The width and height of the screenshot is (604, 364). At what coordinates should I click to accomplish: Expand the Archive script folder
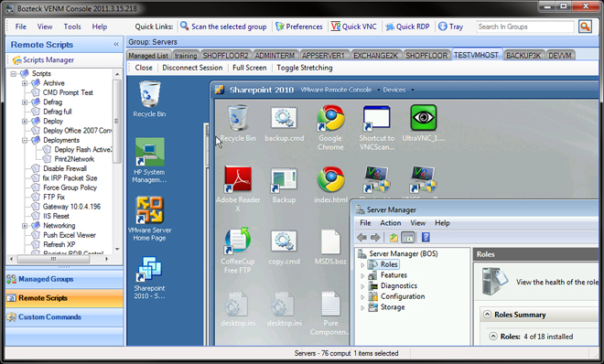coord(25,82)
